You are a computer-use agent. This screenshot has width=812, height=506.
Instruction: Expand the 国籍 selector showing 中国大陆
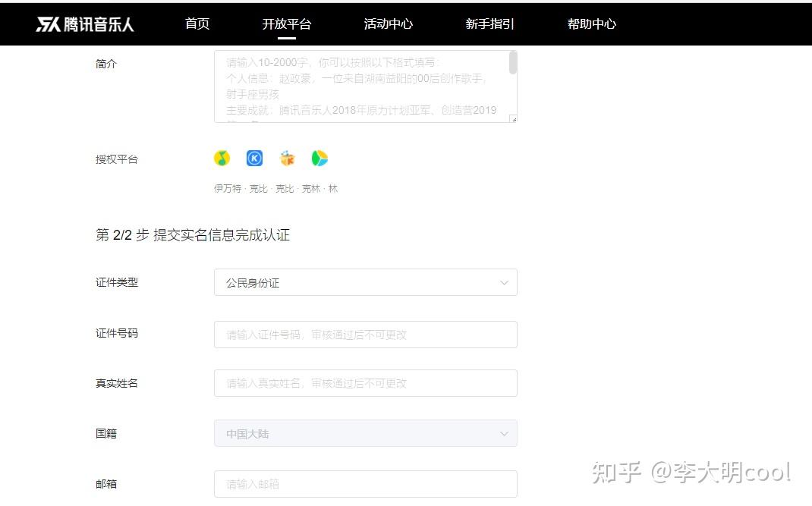[x=366, y=433]
